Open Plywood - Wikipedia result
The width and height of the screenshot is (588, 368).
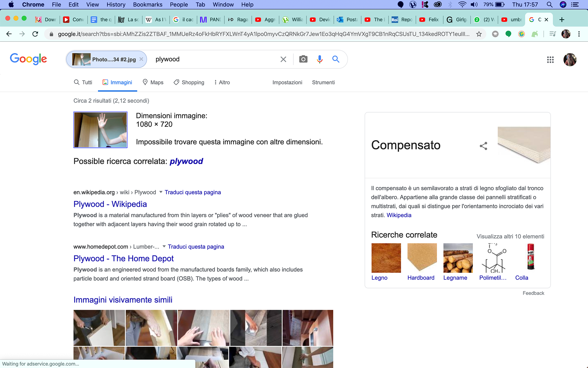110,204
